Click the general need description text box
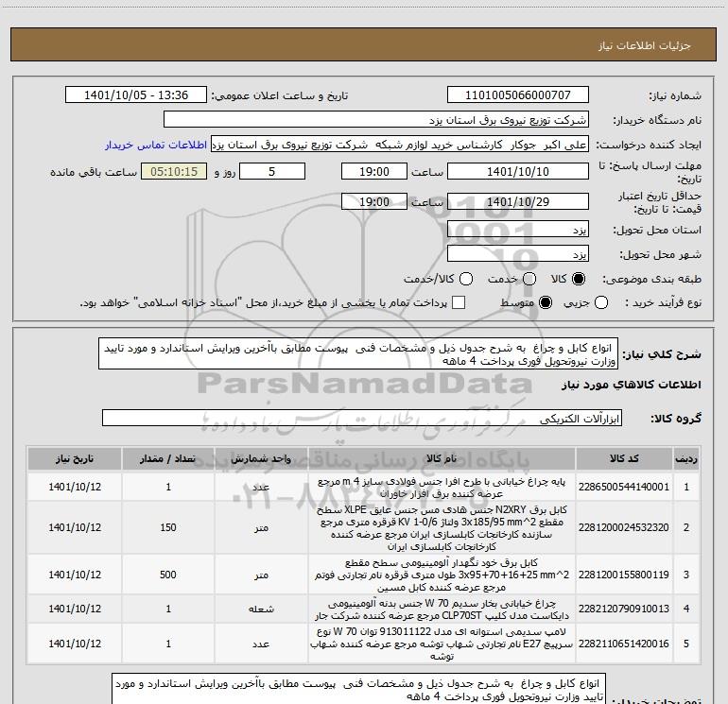The image size is (728, 704). pyautogui.click(x=358, y=354)
